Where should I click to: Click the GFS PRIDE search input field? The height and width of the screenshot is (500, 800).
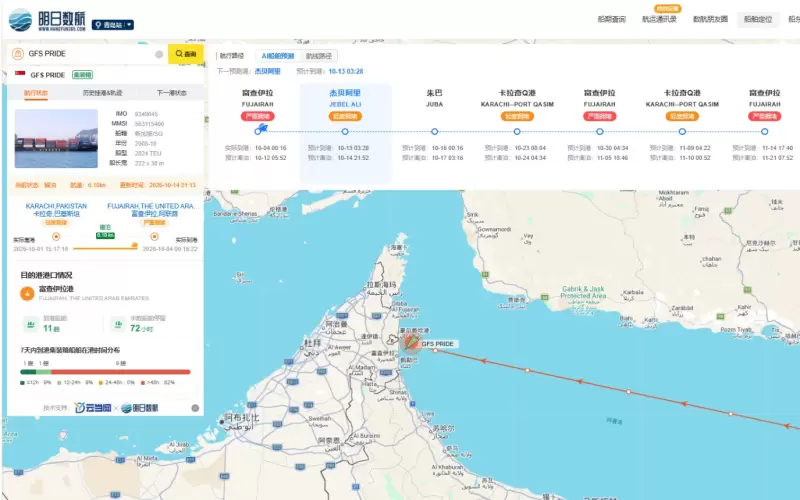coord(89,54)
